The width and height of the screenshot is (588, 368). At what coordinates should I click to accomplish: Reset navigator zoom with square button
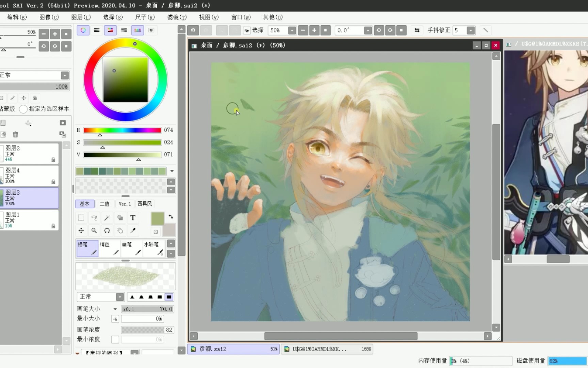tap(66, 34)
